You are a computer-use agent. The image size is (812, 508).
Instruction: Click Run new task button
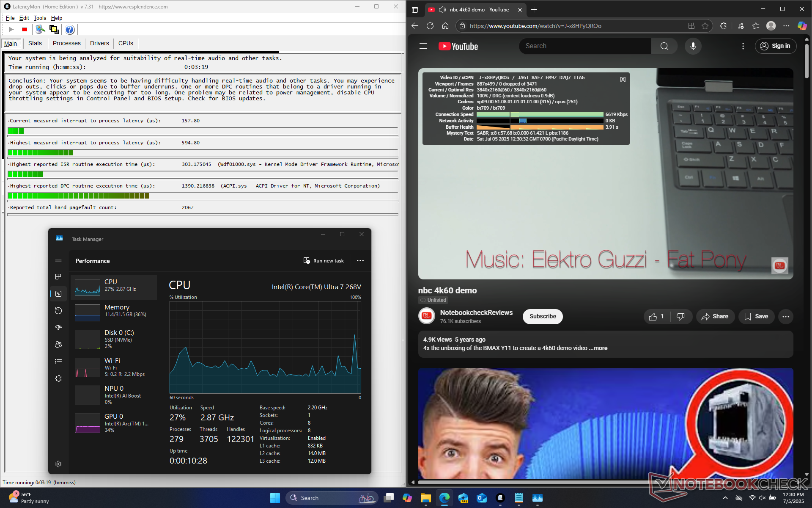pyautogui.click(x=324, y=261)
